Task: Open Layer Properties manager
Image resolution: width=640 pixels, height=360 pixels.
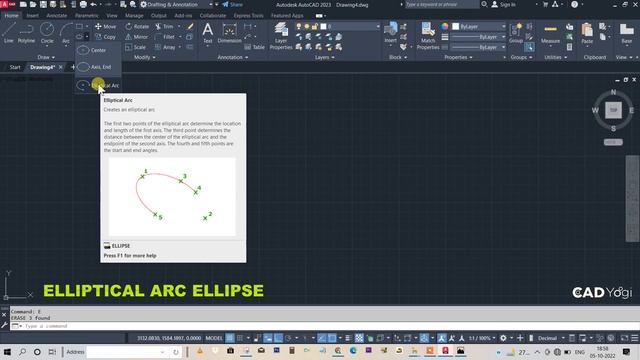Action: 281,36
